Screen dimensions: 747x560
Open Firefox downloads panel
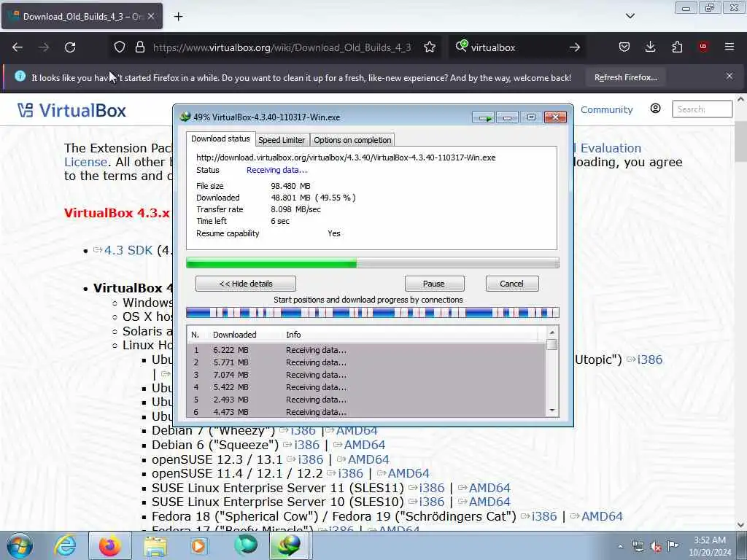(650, 47)
